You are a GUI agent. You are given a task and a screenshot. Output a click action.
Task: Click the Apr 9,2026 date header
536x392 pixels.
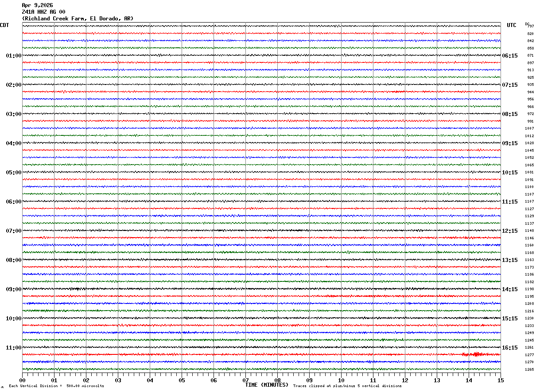tap(37, 5)
